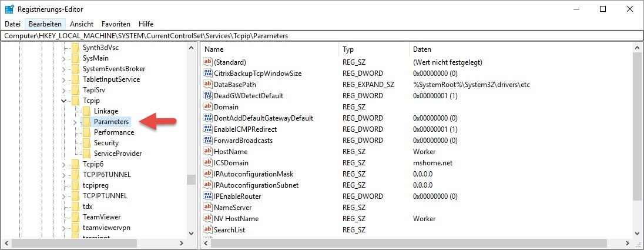The image size is (644, 250).
Task: Click the CitrixBackupTcpWindowSize DWORD icon
Action: [207, 74]
